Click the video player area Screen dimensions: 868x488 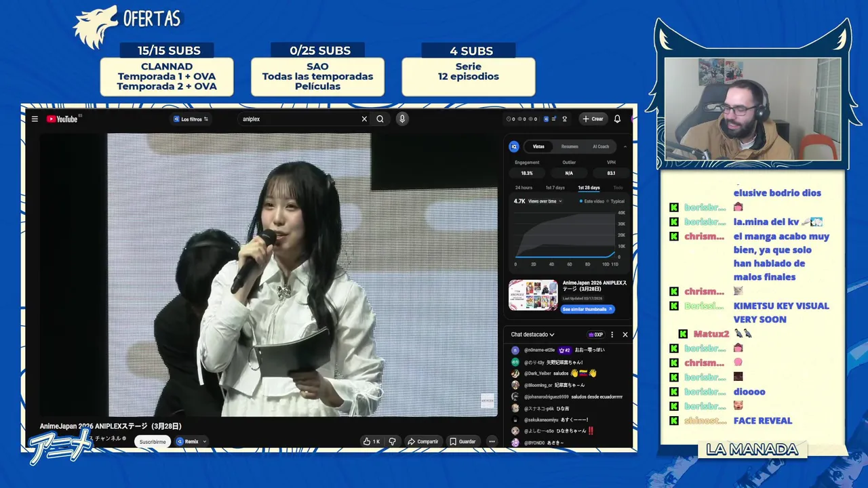269,274
